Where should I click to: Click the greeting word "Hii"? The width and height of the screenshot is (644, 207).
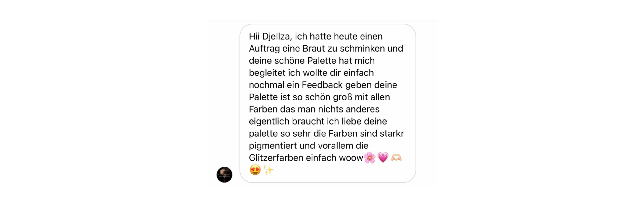coord(254,37)
